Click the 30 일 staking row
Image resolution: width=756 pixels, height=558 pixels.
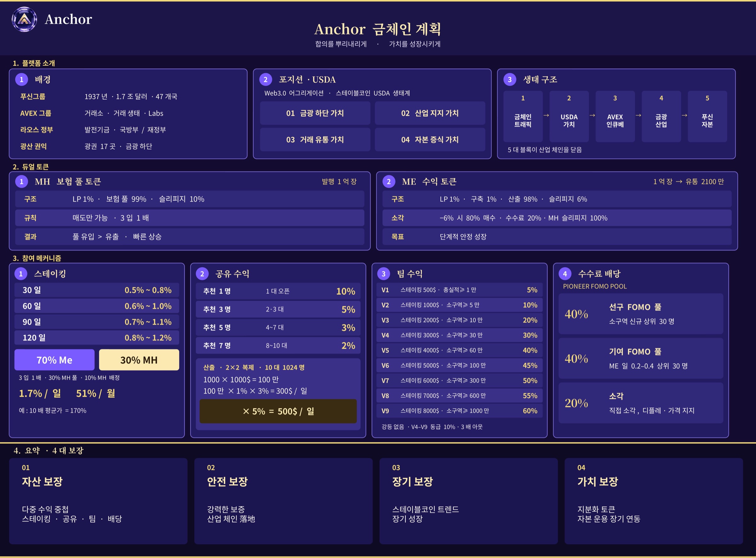97,290
